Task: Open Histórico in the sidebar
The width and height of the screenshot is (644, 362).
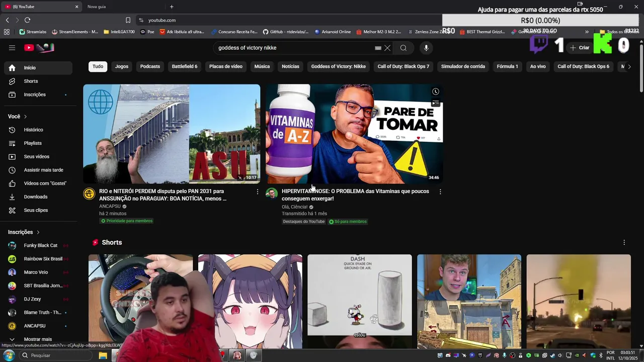Action: pos(38,130)
